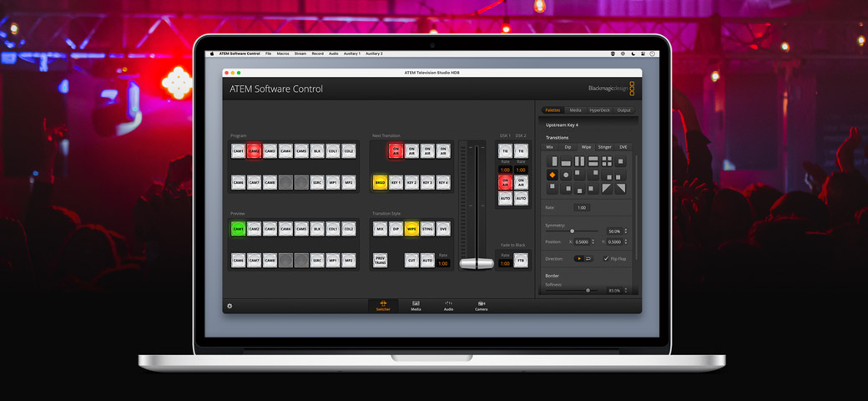
Task: Click the Apple menu icon
Action: tap(212, 53)
